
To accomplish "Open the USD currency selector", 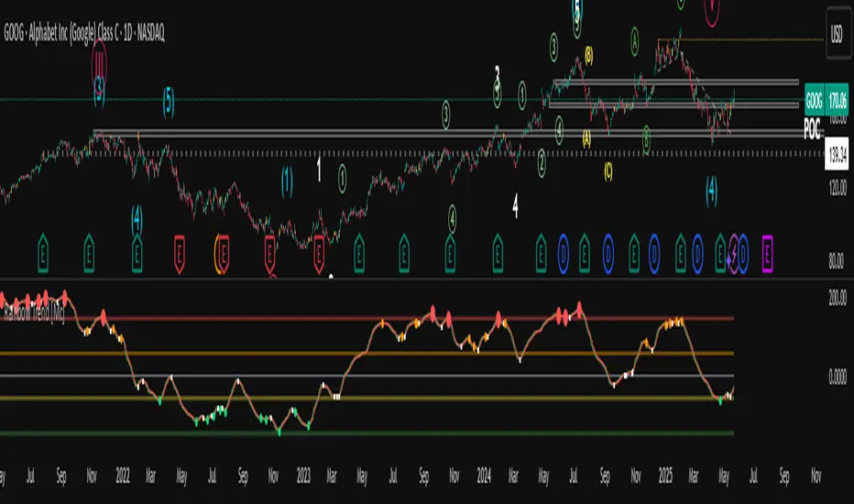I will [x=838, y=34].
